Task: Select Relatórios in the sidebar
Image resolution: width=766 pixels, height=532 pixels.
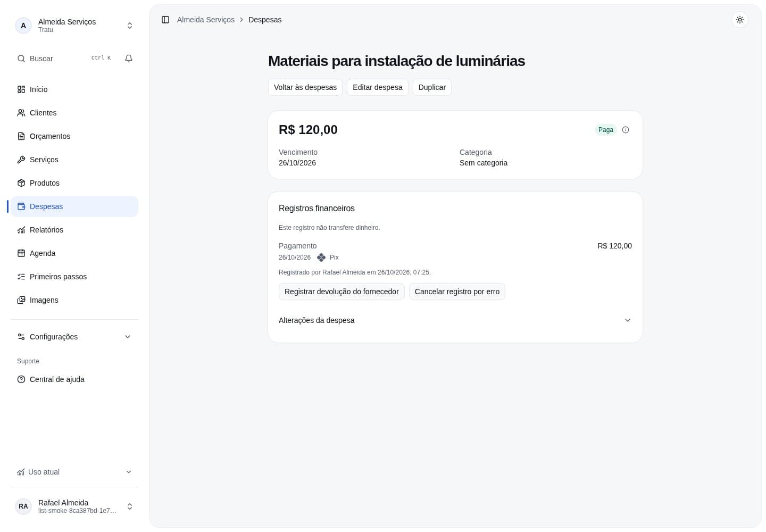Action: pyautogui.click(x=74, y=230)
